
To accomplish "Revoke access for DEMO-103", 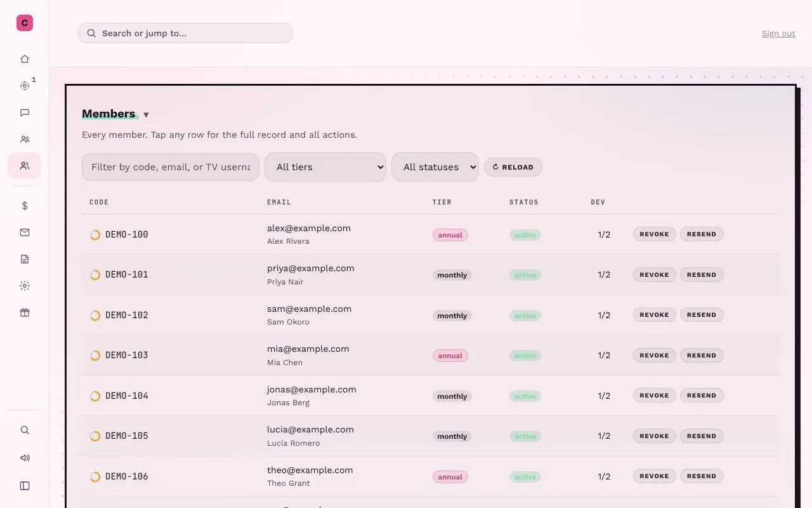I will click(655, 356).
